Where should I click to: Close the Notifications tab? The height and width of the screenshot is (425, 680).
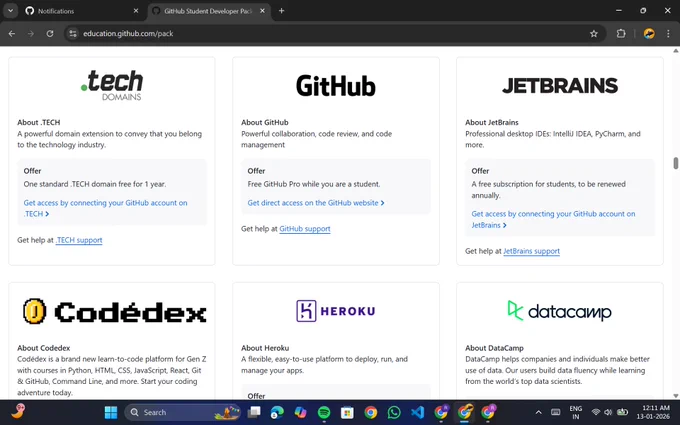136,11
